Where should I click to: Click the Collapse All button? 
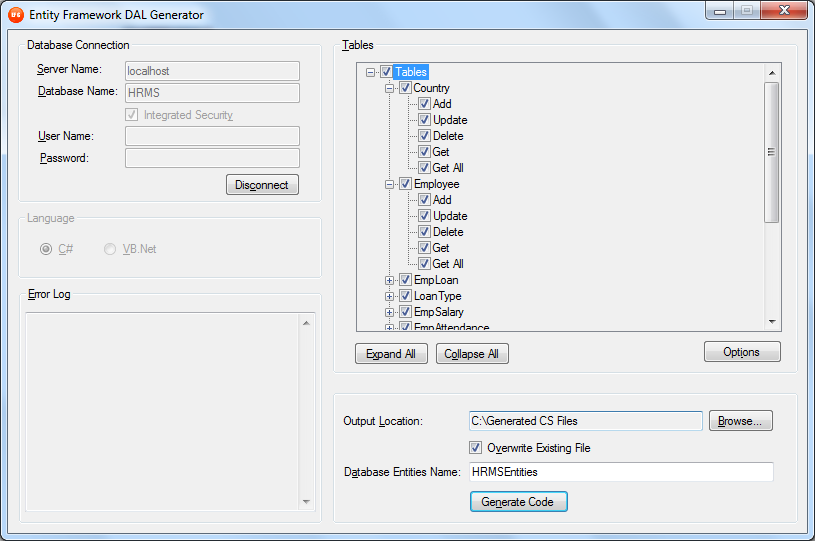pos(472,354)
